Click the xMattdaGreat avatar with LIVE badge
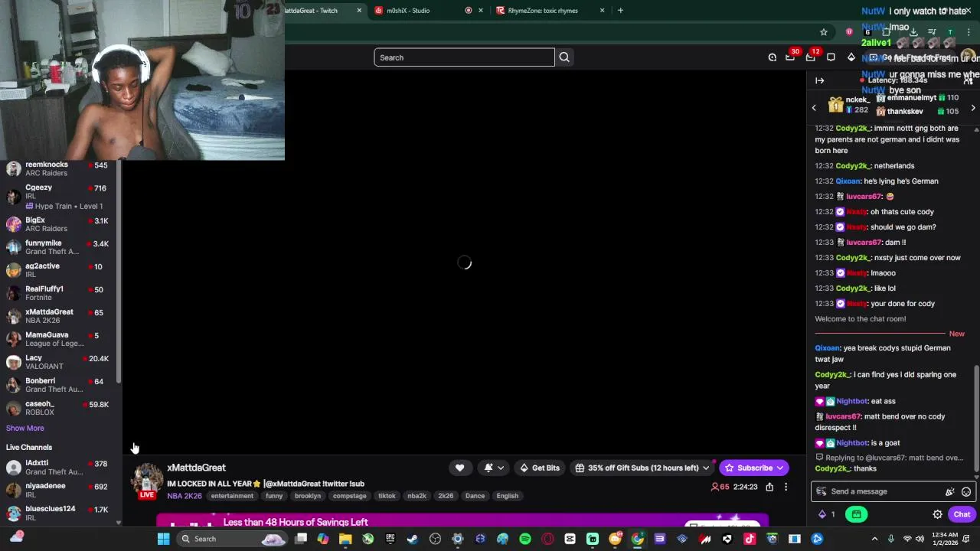Screen dimensions: 980x551 [x=147, y=481]
